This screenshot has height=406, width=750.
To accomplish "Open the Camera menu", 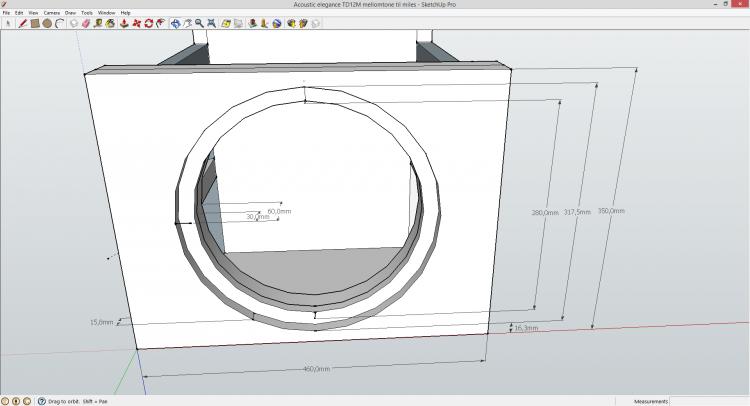I will coord(50,13).
